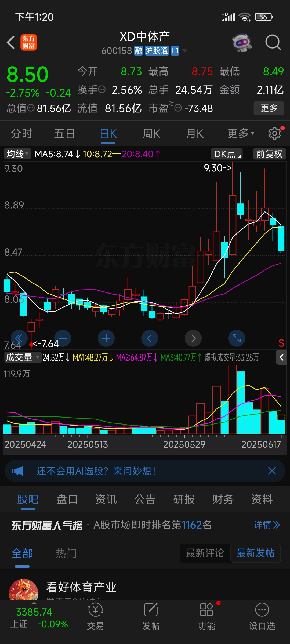Tap the tallest volume bar
This screenshot has width=290, height=644.
tap(233, 399)
